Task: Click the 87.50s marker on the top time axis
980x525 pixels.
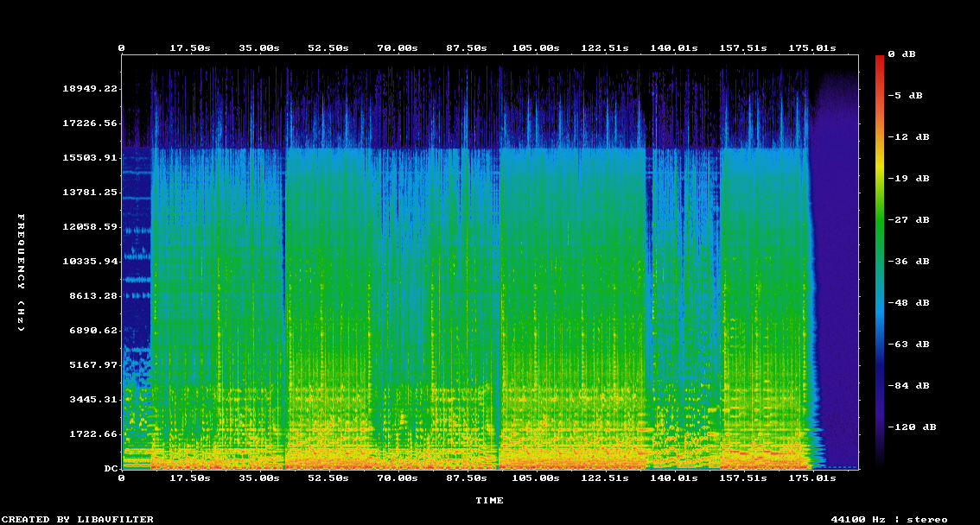Action: coord(466,47)
